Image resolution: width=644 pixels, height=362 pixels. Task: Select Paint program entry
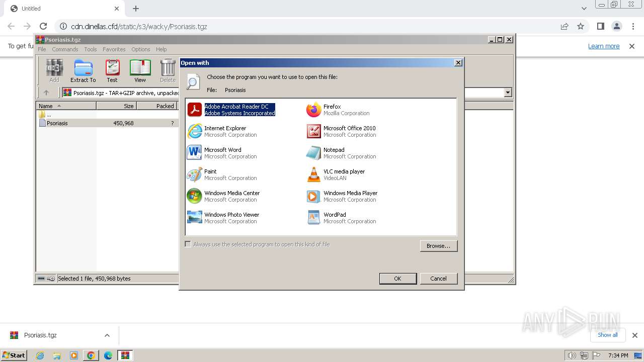pos(222,174)
